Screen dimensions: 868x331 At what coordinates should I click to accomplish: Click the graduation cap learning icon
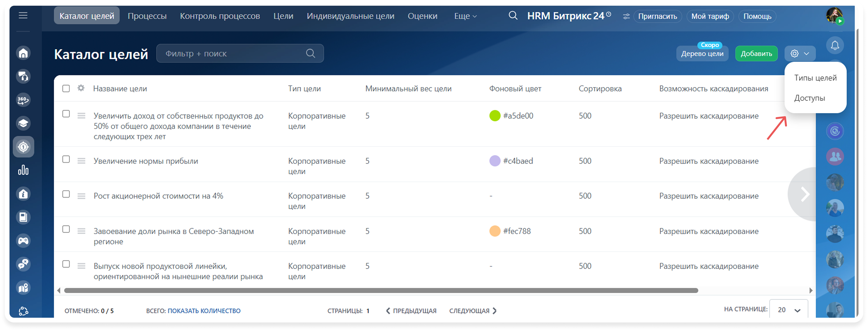(x=23, y=123)
